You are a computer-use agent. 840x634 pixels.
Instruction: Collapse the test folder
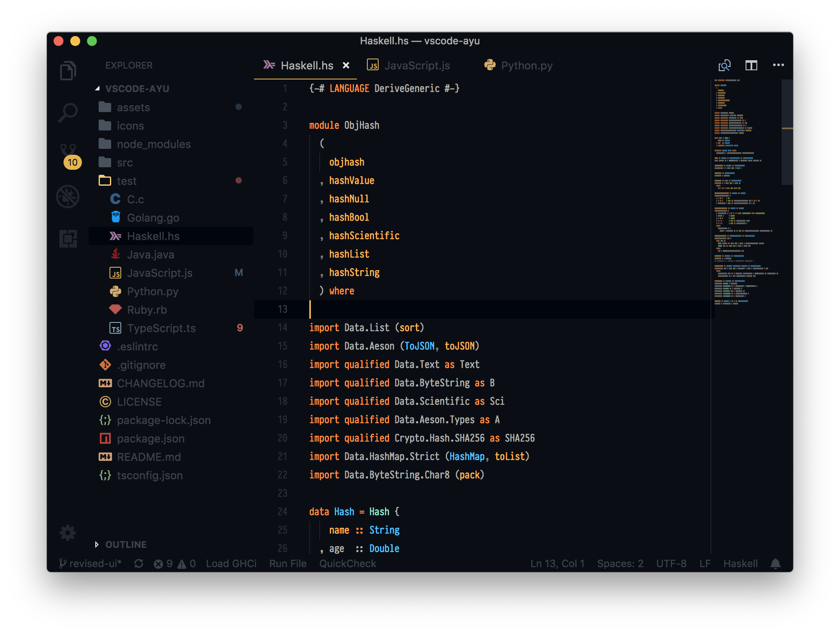click(x=126, y=181)
